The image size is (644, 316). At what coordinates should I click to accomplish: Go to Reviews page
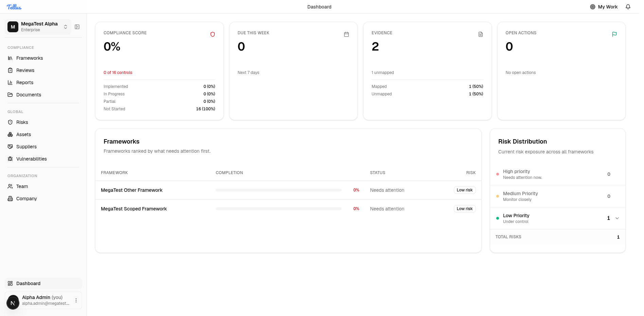[x=43, y=70]
